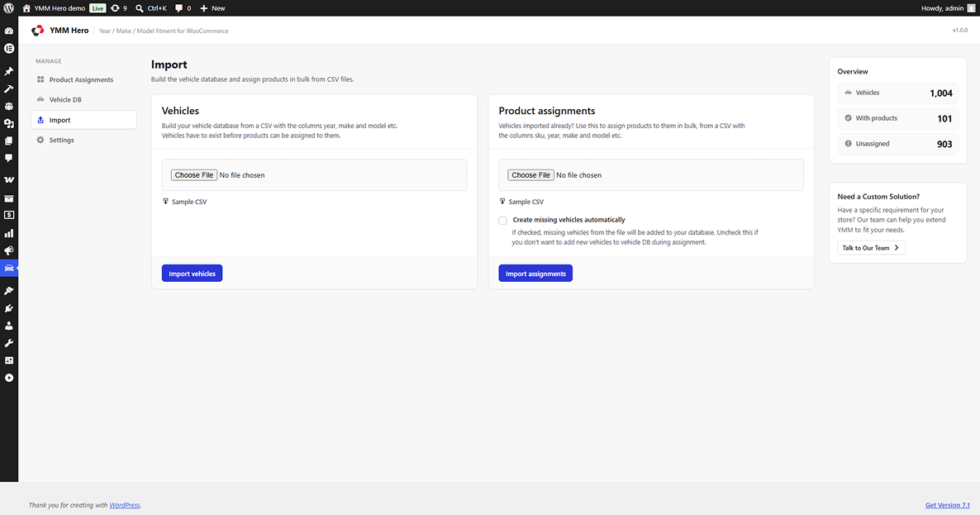
Task: Open Tools wrench icon in sidebar
Action: pos(9,343)
